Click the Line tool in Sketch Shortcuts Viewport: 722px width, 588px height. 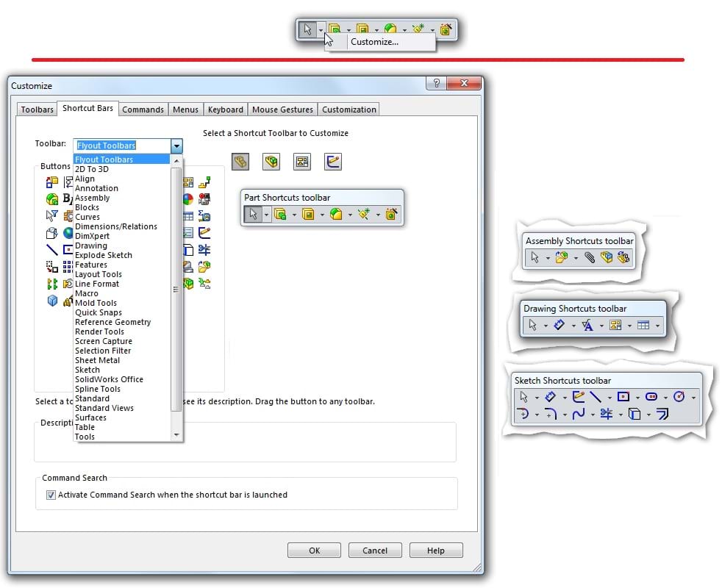pos(596,397)
